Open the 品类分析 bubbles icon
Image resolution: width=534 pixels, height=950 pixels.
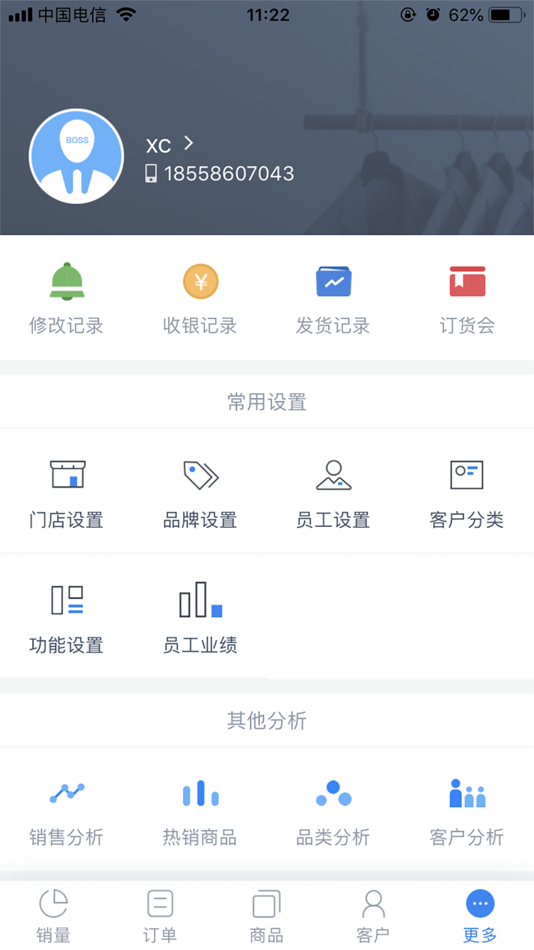[x=333, y=792]
